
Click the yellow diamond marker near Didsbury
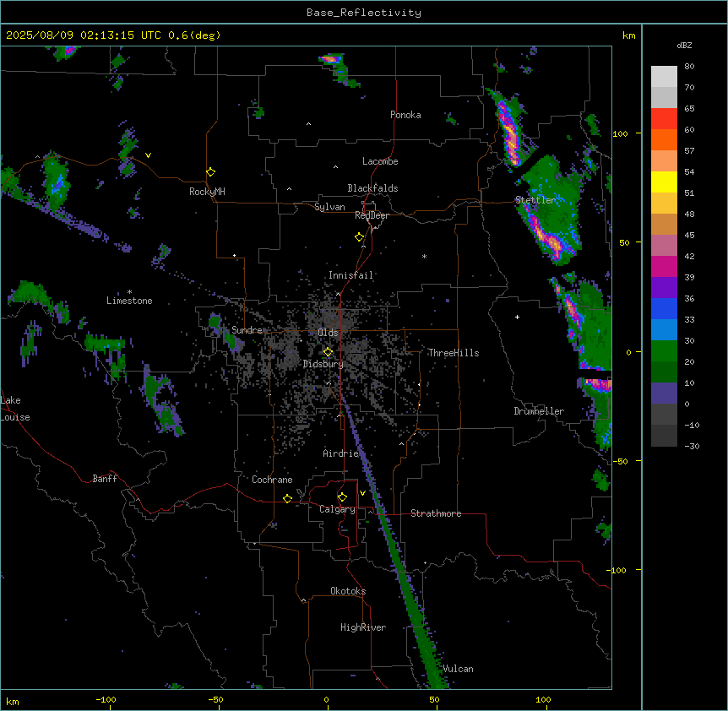328,352
